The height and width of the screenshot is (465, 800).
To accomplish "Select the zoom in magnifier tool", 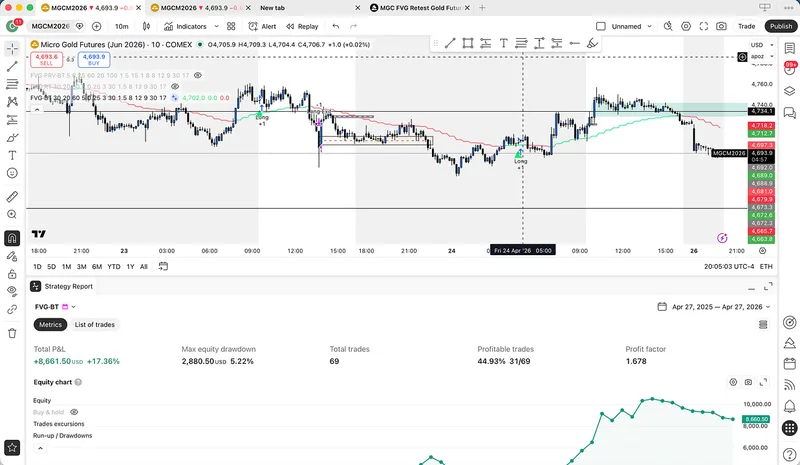I will coord(12,214).
